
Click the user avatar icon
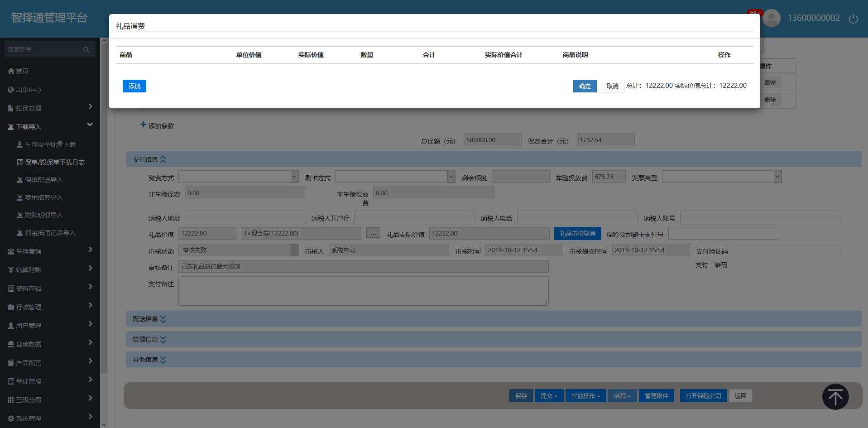(772, 18)
